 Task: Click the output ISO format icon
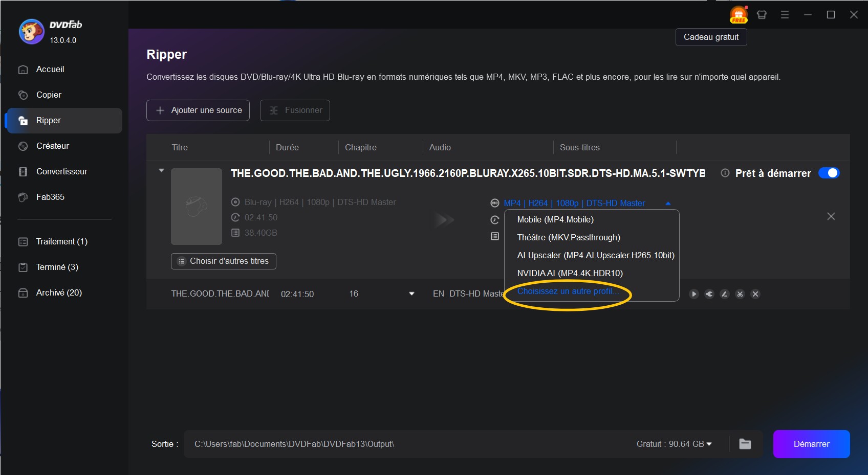tap(495, 203)
